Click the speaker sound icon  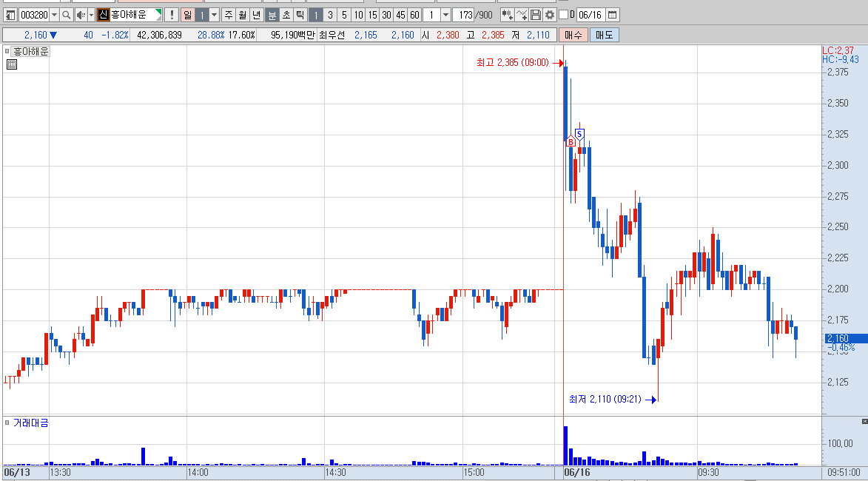click(81, 15)
